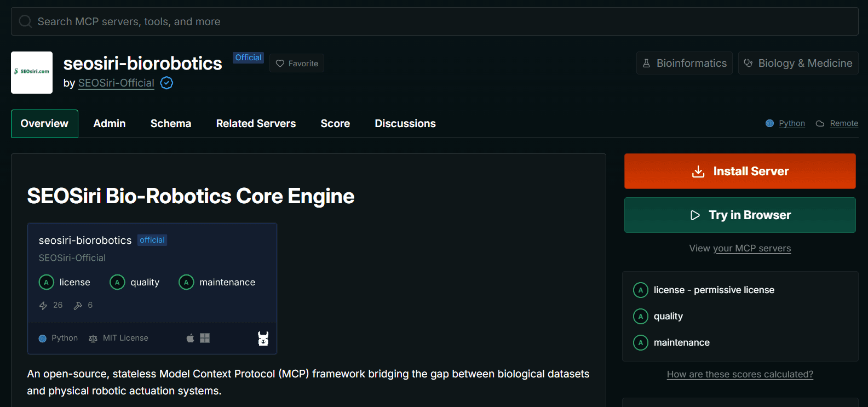Select the Bioinformatics category tag

685,63
